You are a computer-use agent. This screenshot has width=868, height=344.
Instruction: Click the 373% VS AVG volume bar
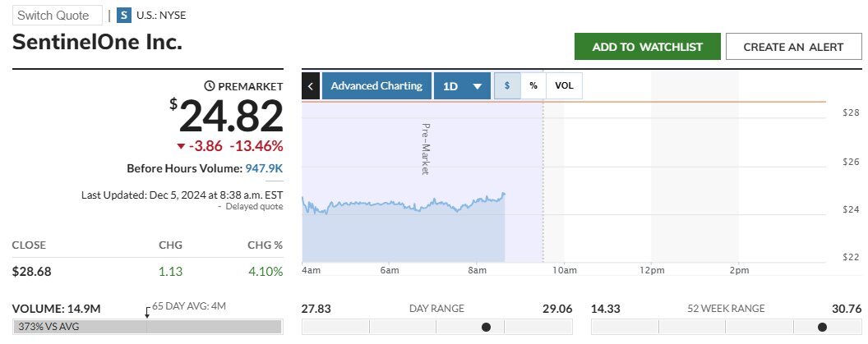[x=147, y=327]
